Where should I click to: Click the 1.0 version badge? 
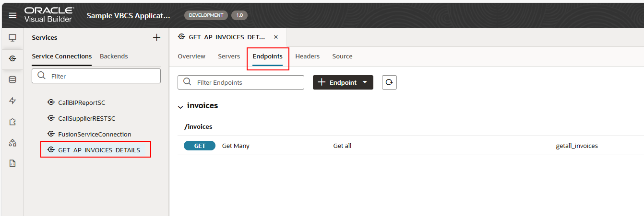(x=239, y=15)
